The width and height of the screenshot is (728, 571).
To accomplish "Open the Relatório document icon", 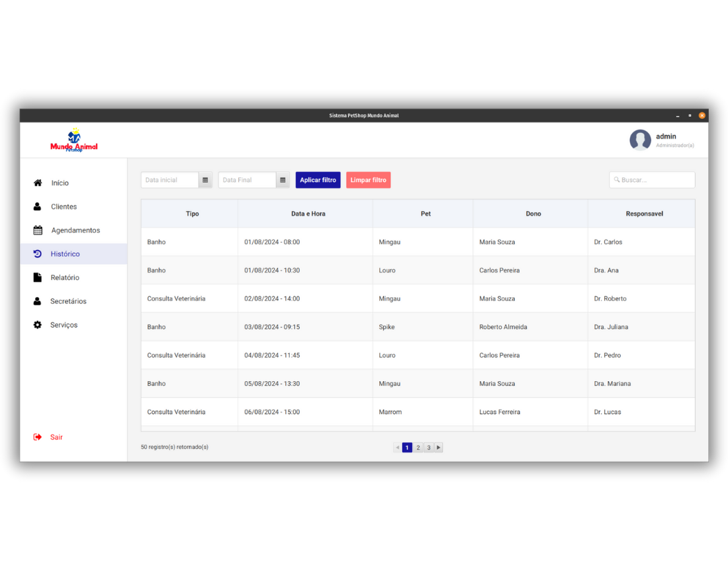I will click(x=38, y=278).
